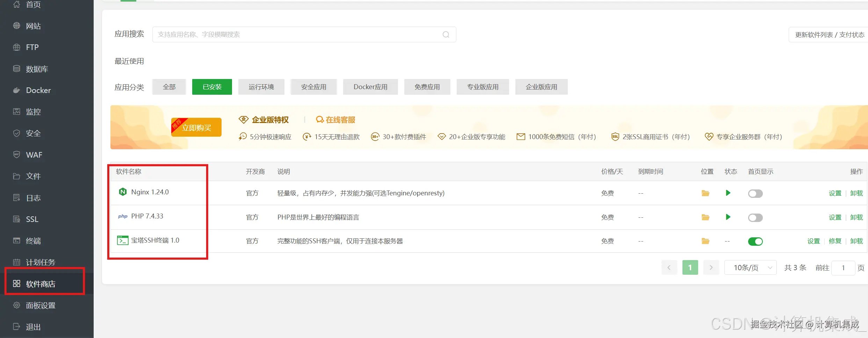Select the 企业版应用 category tab
The image size is (868, 338).
(542, 87)
